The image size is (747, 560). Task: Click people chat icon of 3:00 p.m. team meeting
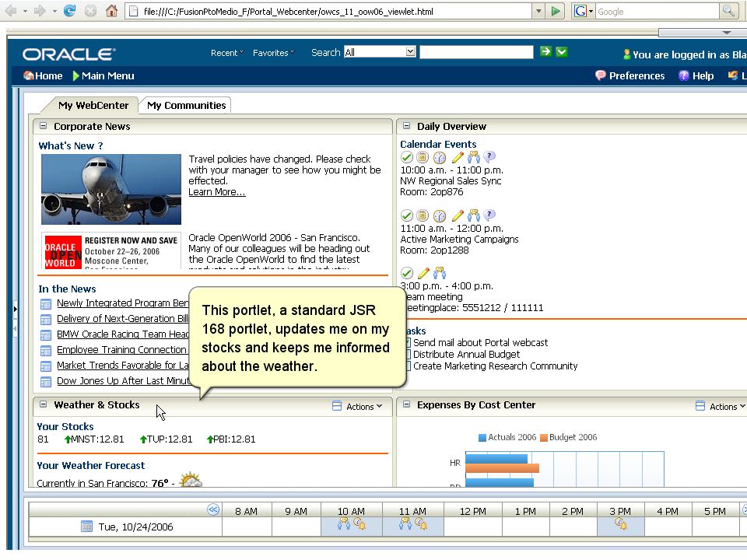(439, 273)
